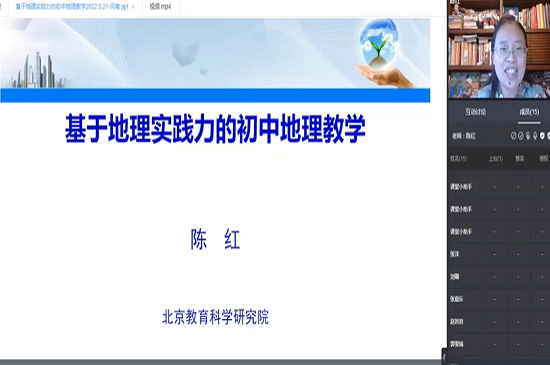Click the shield icon in the teacher row

(542, 136)
